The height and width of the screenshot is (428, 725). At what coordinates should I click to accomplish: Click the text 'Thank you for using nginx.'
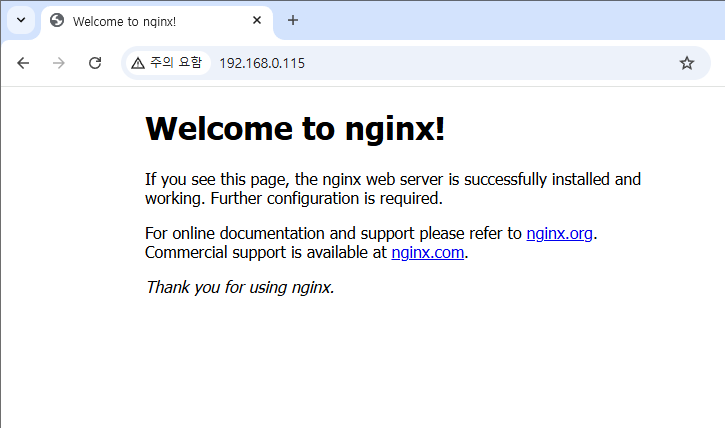click(240, 287)
